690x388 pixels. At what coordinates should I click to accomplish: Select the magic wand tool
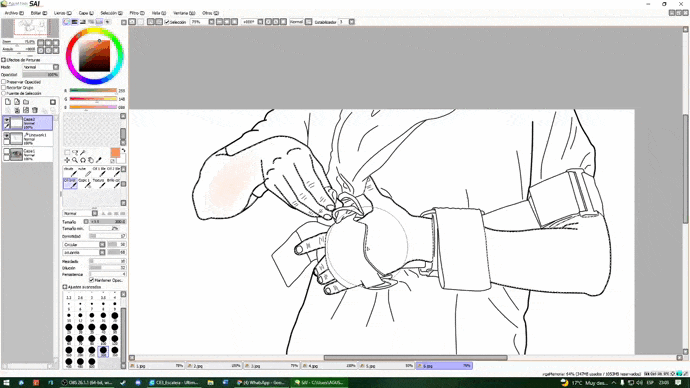(83, 153)
